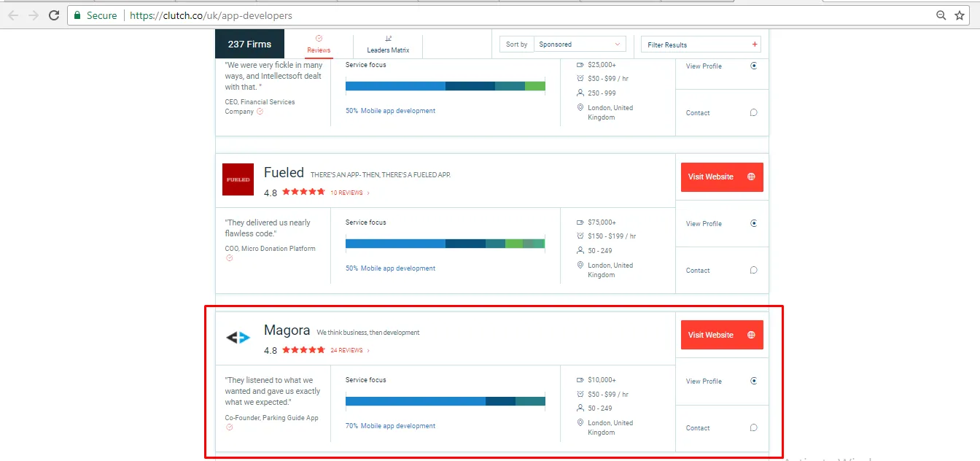Click verified check beside Financial Services Company
This screenshot has height=461, width=980.
pos(260,112)
